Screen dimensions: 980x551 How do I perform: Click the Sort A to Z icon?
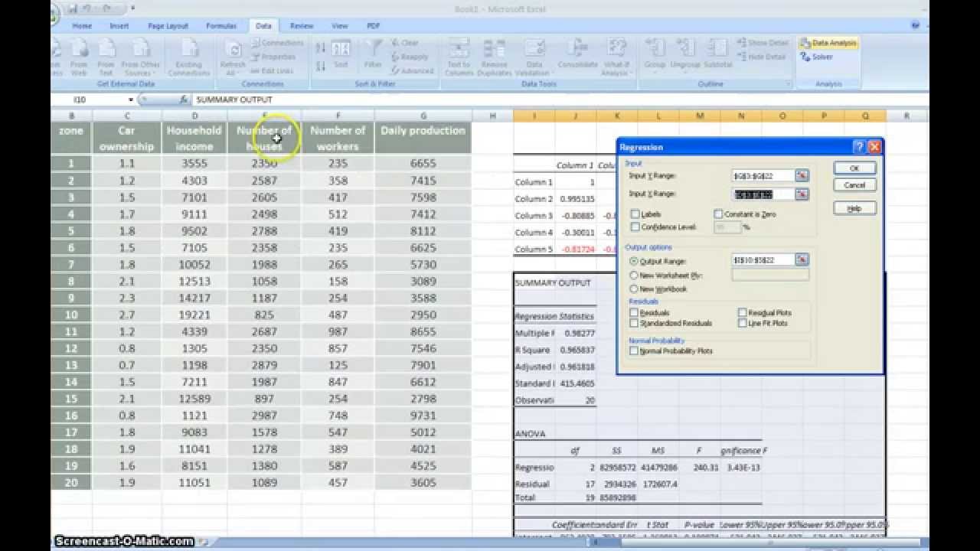pos(321,47)
